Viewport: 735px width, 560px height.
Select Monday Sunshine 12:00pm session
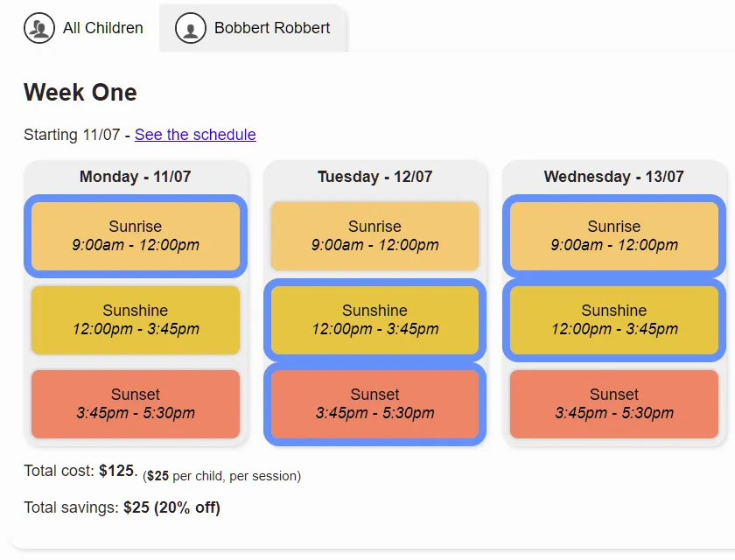point(136,319)
